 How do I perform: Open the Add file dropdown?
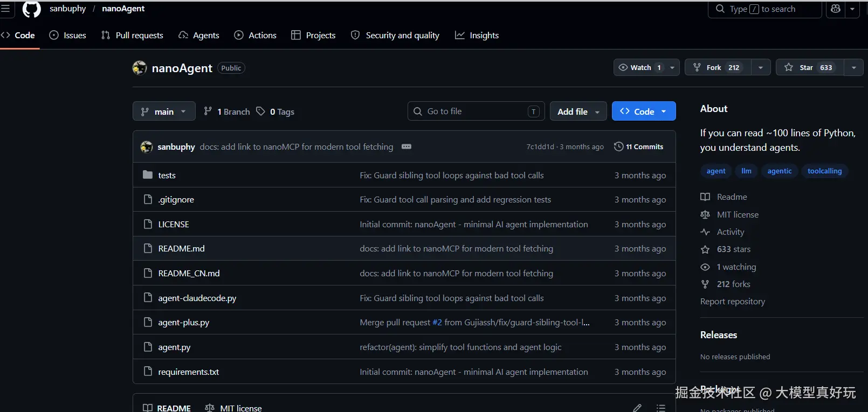[x=578, y=111]
